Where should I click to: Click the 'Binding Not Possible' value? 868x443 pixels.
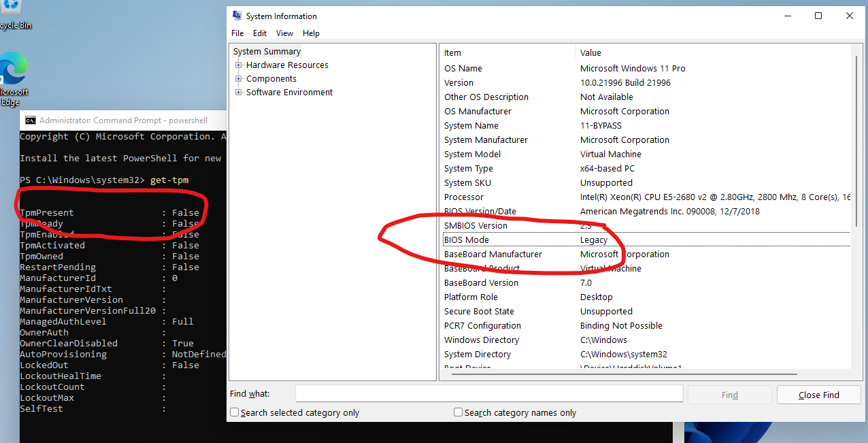click(x=621, y=326)
